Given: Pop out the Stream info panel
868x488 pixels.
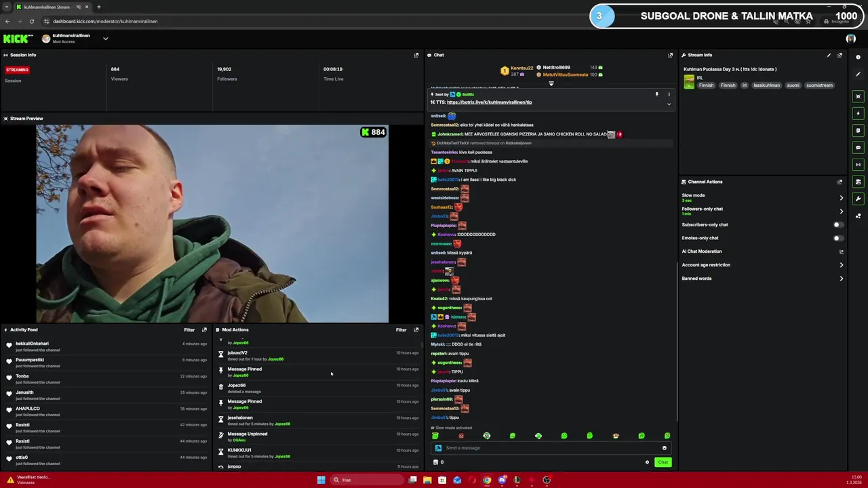Looking at the screenshot, I should [840, 55].
